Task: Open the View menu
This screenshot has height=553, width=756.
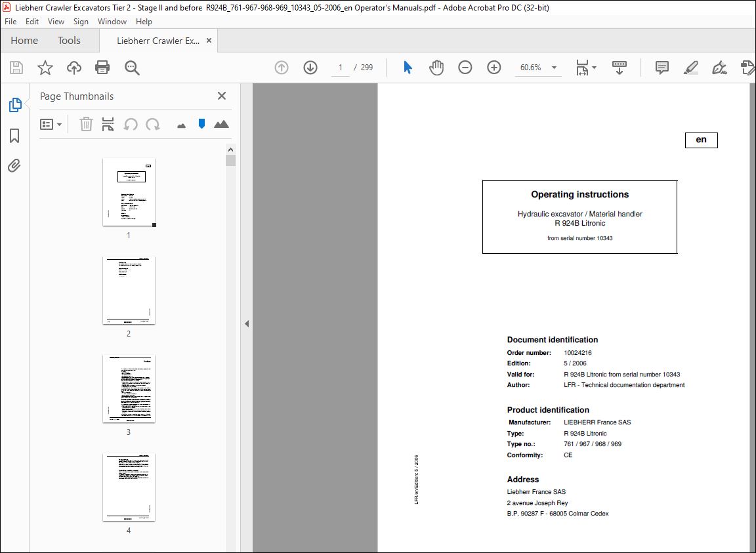Action: click(56, 21)
